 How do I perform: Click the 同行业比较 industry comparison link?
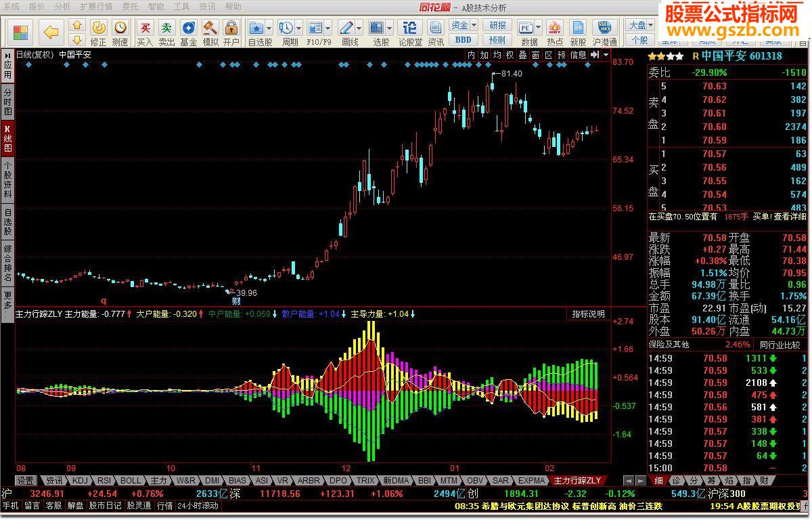779,345
